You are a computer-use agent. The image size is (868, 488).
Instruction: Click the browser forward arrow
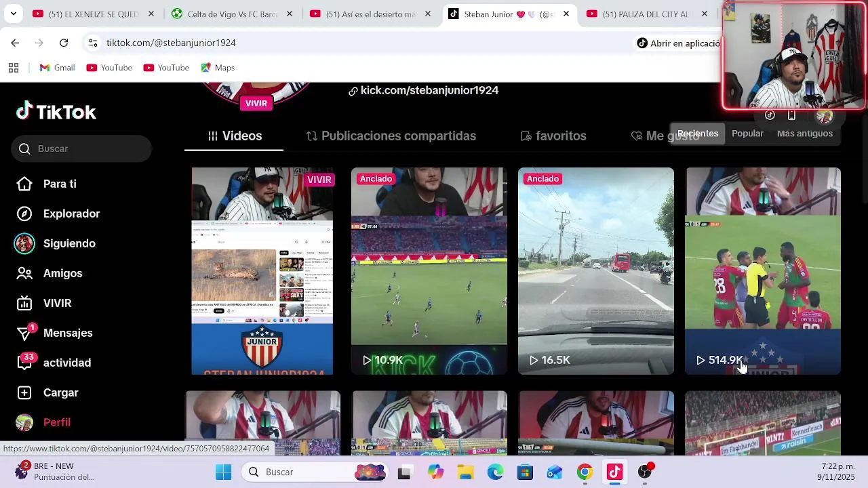[39, 43]
